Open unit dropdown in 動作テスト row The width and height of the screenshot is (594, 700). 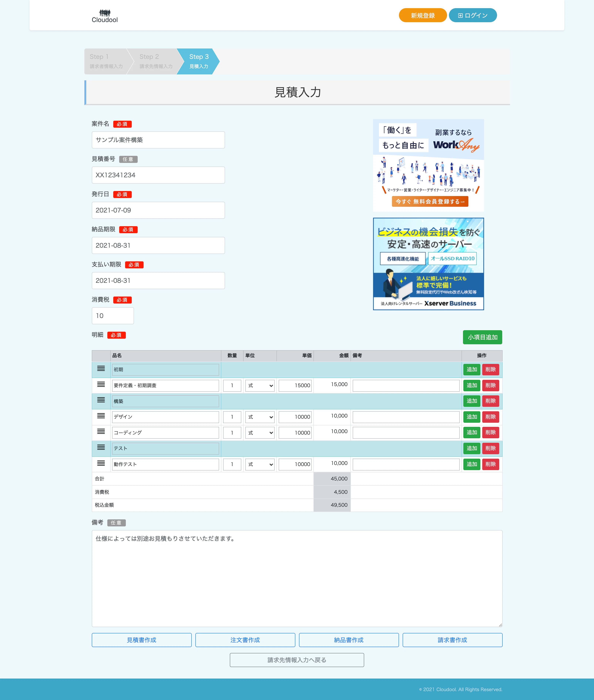tap(260, 464)
